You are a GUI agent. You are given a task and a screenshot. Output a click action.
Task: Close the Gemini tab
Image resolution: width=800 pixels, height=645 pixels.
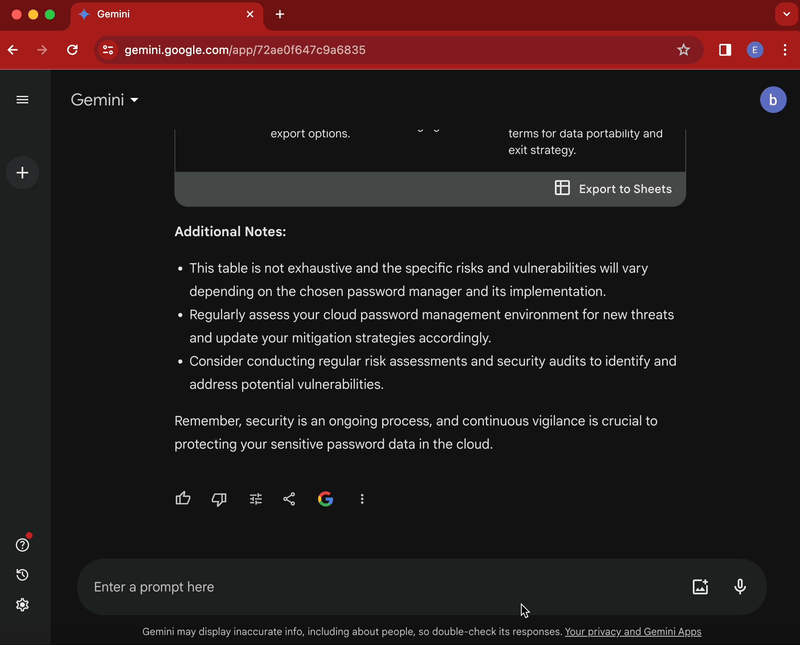pyautogui.click(x=250, y=14)
